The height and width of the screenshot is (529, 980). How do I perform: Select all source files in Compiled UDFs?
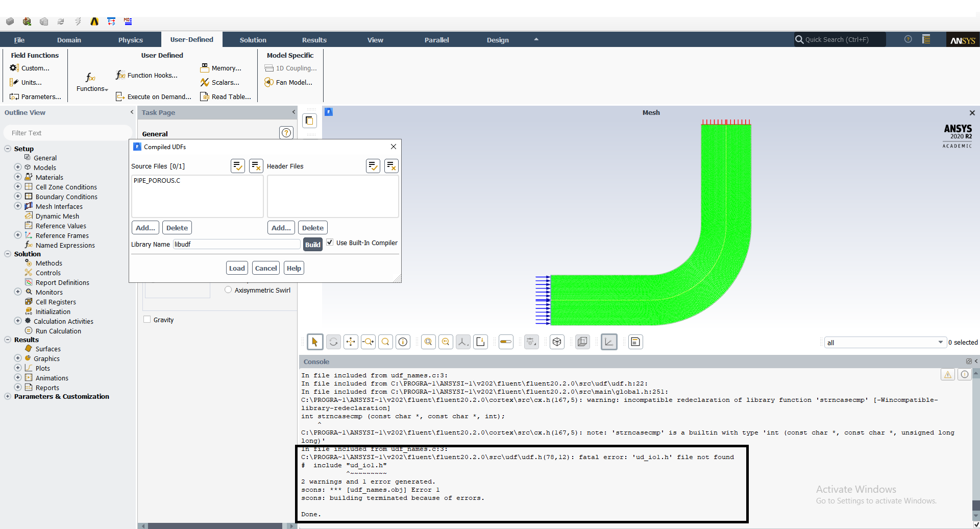[x=238, y=166]
